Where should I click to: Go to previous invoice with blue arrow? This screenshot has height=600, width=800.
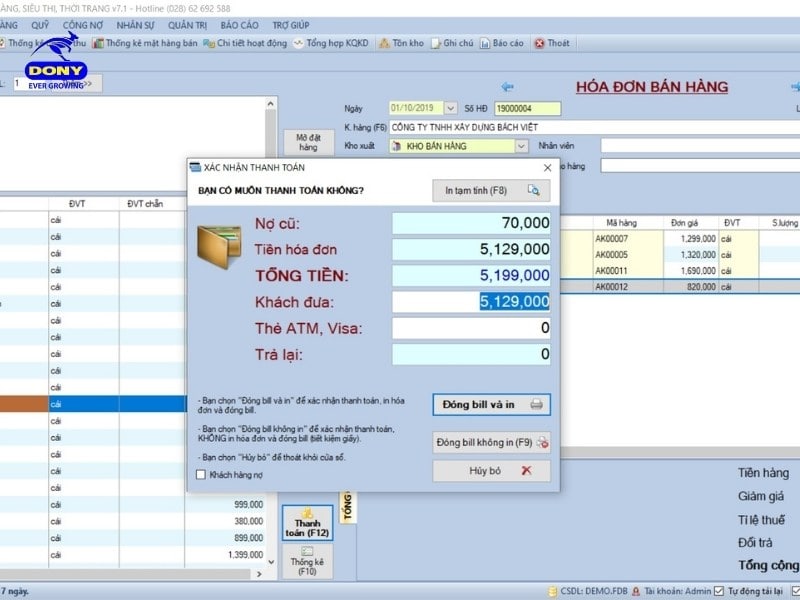click(507, 87)
